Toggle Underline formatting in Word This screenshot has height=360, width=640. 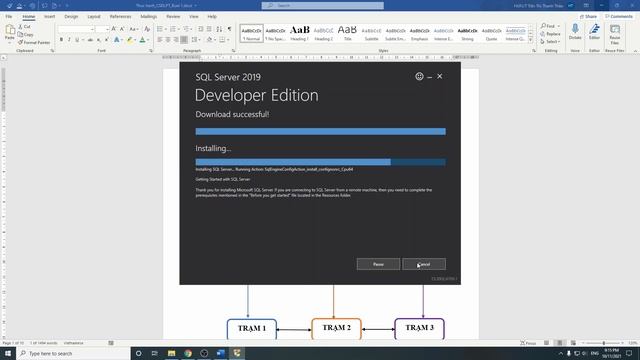click(77, 40)
